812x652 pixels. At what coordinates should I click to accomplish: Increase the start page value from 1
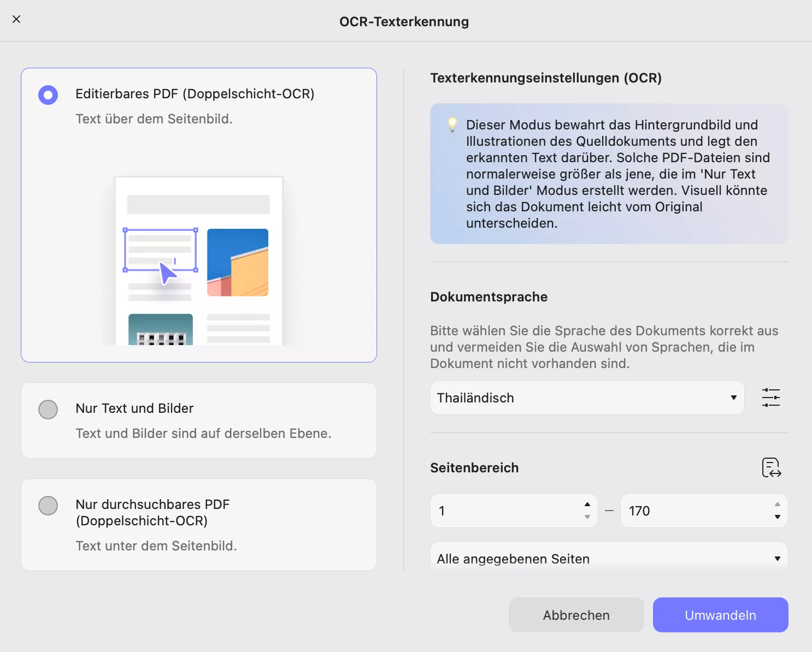pos(587,504)
